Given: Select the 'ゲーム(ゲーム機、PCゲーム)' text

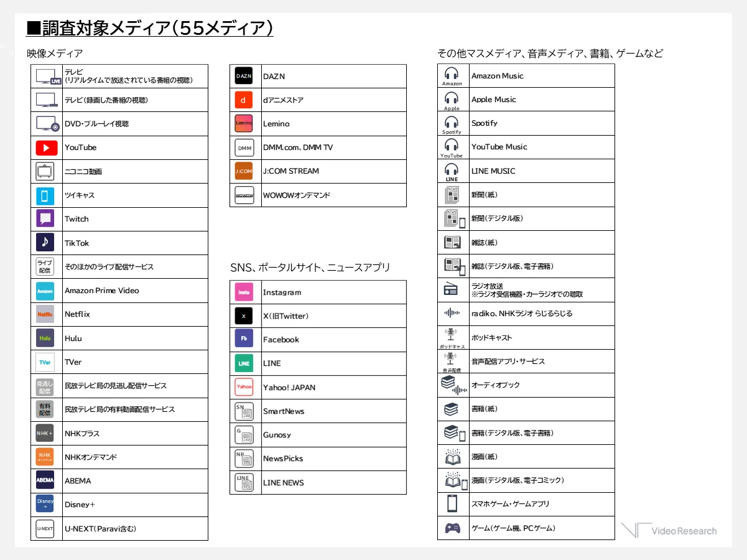Looking at the screenshot, I should pos(513,528).
